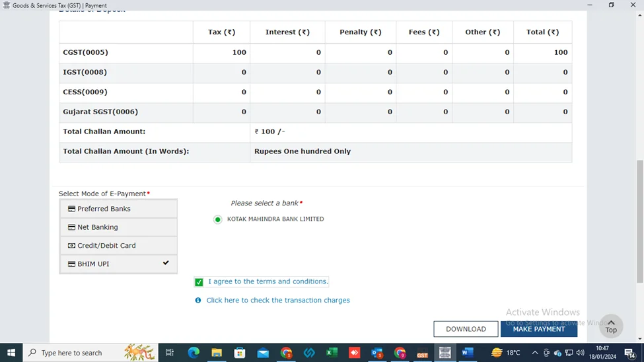This screenshot has height=362, width=644.
Task: Click the Total (₹) column header
Action: point(542,32)
